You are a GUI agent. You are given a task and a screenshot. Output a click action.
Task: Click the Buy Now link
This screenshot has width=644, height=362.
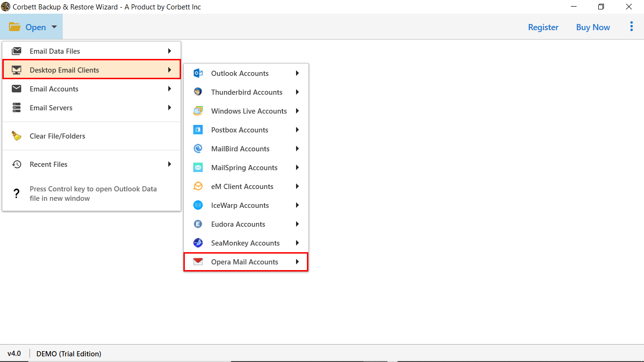point(593,27)
